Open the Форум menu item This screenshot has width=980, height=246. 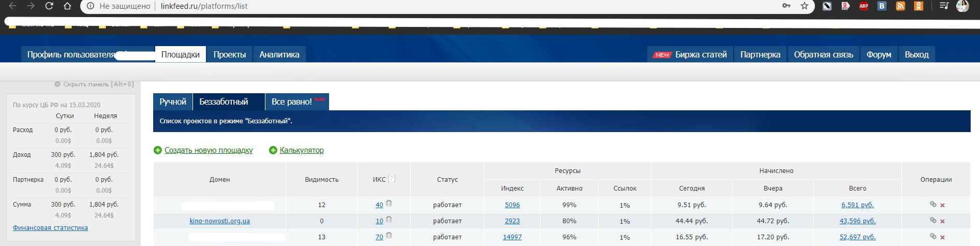pyautogui.click(x=879, y=54)
